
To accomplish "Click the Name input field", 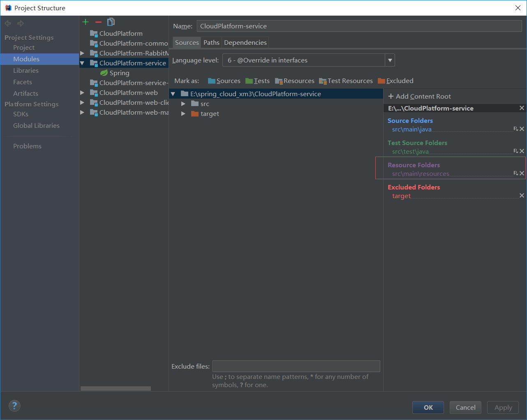I will 359,26.
